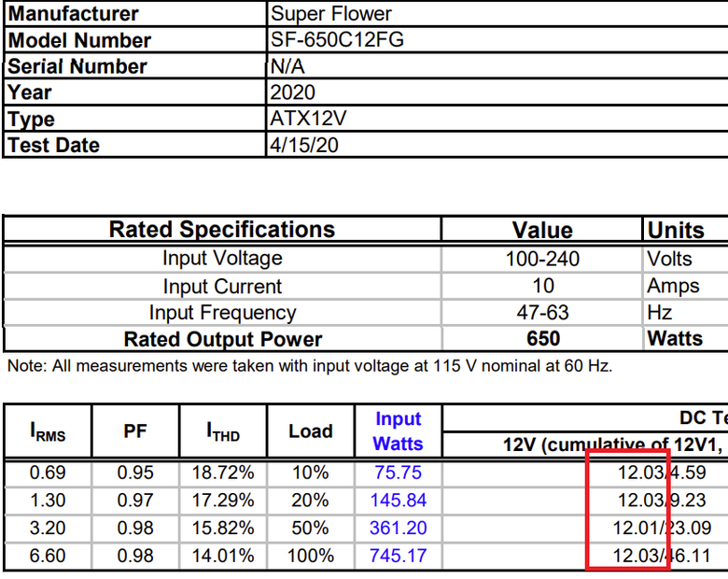
Task: Click the 100-240 voltage value
Action: (542, 259)
